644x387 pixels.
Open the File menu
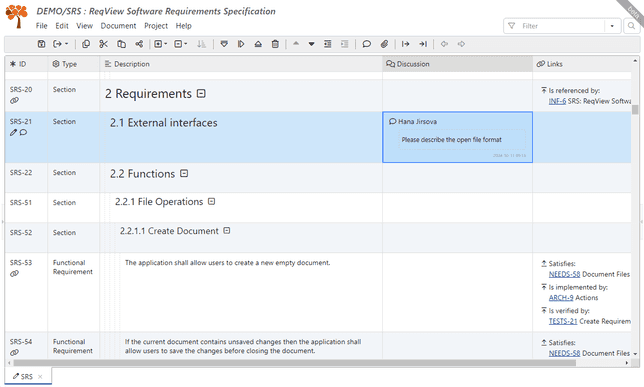pos(41,26)
